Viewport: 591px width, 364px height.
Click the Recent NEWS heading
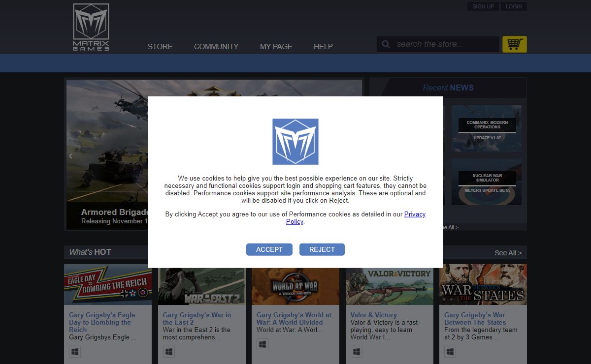[x=448, y=88]
